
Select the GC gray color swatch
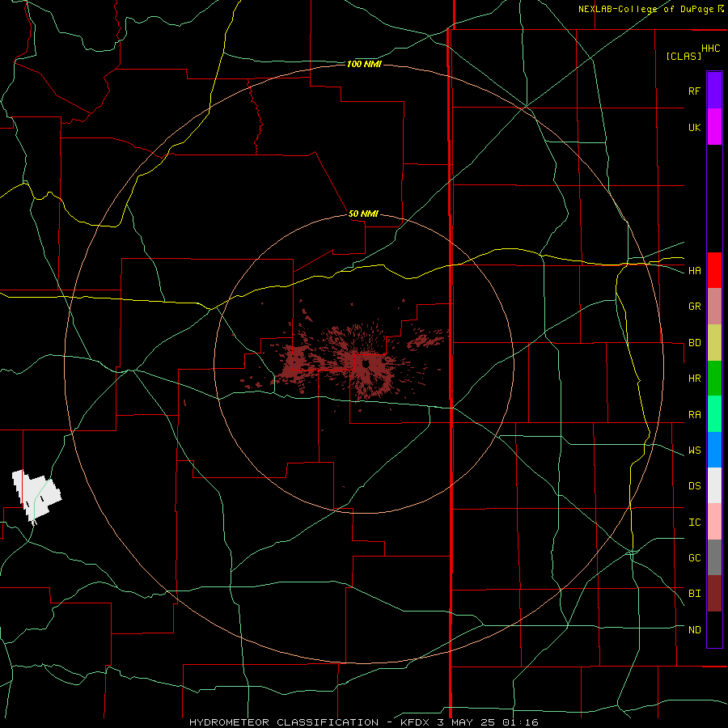pyautogui.click(x=714, y=557)
